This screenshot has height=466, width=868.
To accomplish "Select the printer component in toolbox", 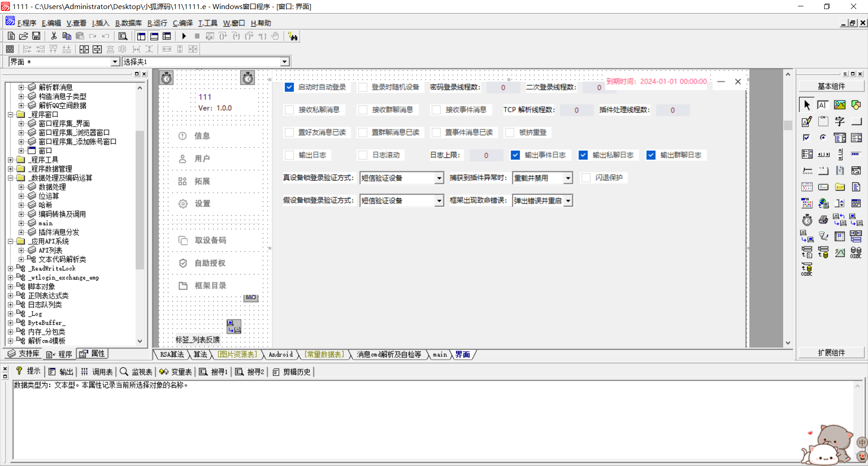I will coord(823,220).
